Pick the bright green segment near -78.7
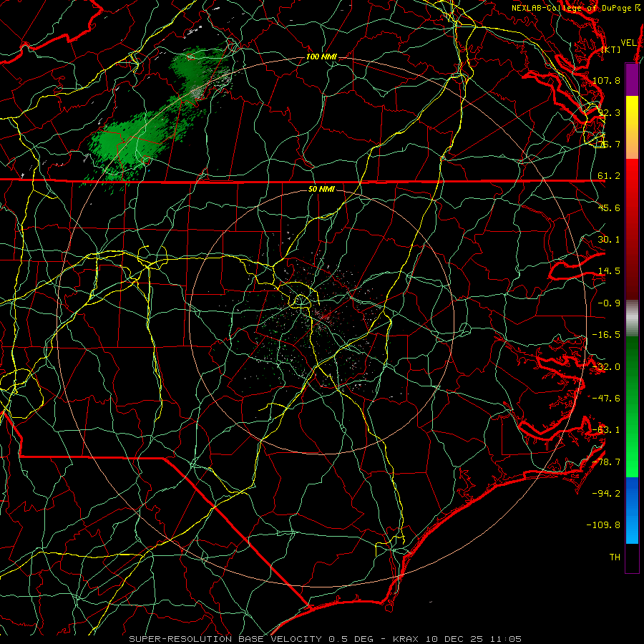This screenshot has width=644, height=644. [x=632, y=460]
